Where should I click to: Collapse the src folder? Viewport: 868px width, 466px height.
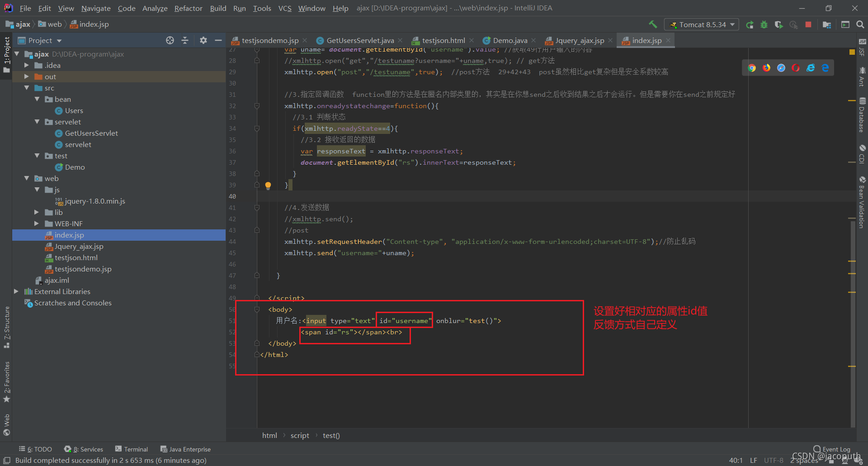coord(27,88)
